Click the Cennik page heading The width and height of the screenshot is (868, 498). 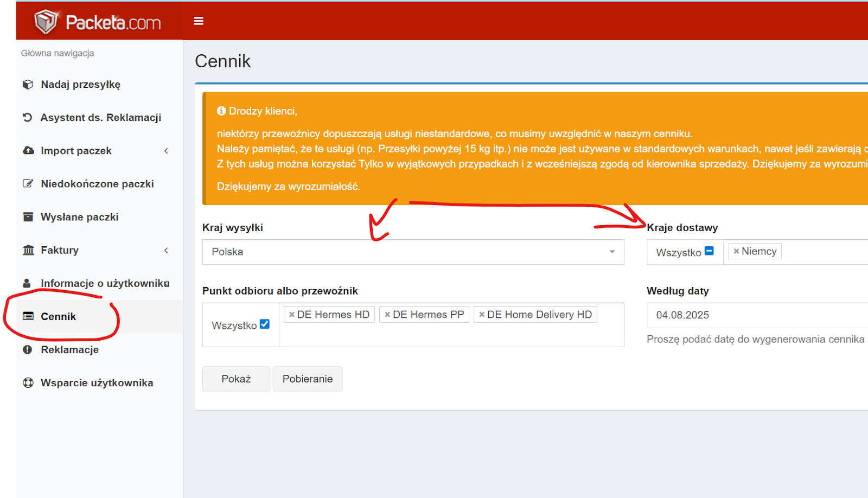[x=223, y=61]
